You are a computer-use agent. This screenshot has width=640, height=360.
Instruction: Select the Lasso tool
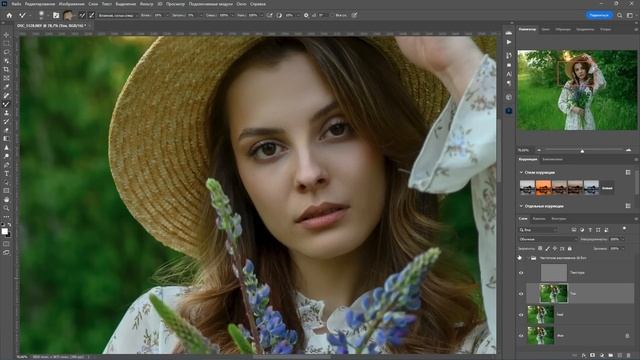point(6,52)
